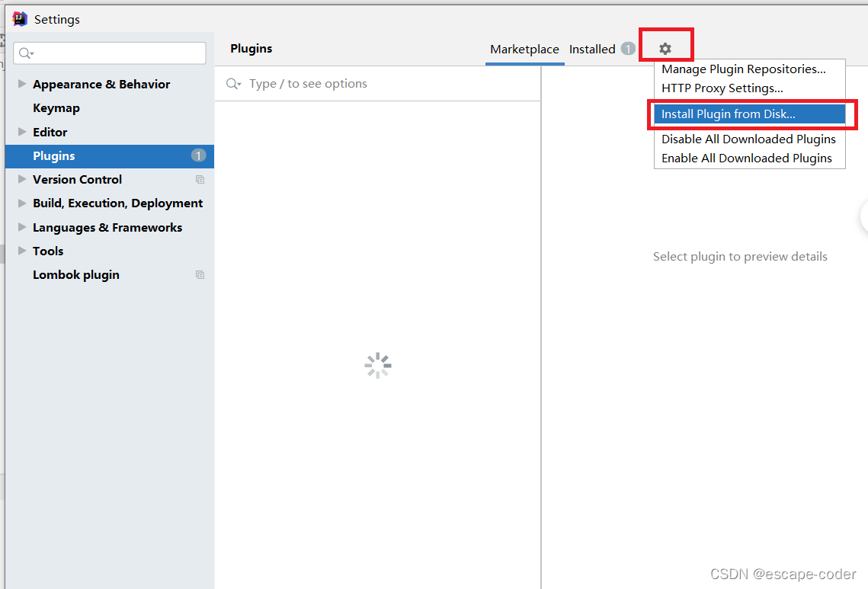
Task: Click the gear icon next to Installed tab
Action: [665, 49]
